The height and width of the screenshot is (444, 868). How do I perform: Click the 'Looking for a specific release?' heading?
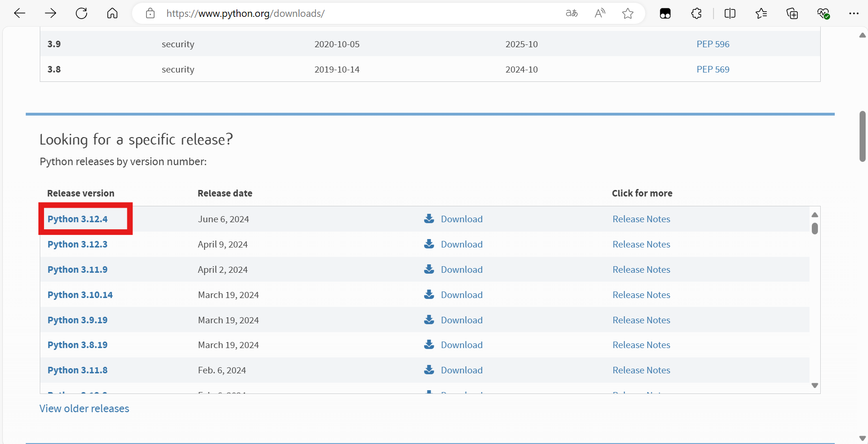click(x=136, y=139)
